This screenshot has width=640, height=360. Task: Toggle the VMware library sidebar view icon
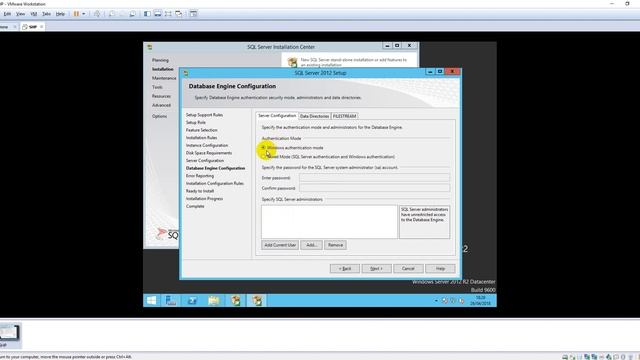[147, 14]
